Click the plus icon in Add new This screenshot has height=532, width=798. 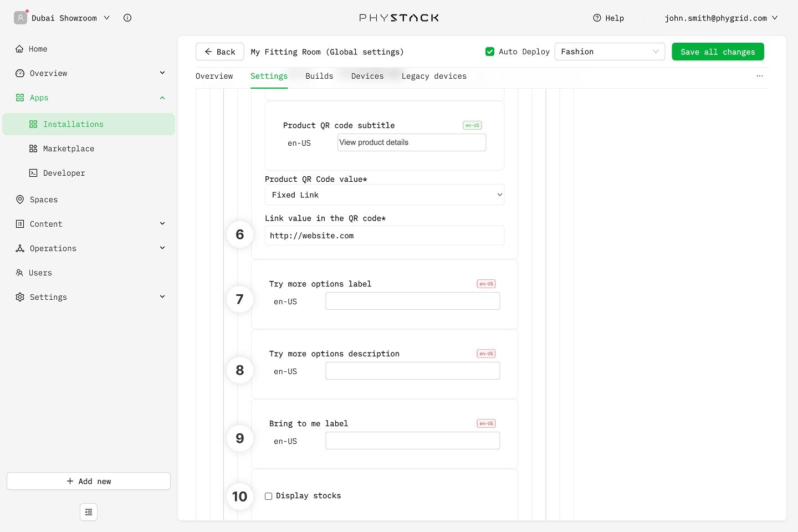point(70,481)
